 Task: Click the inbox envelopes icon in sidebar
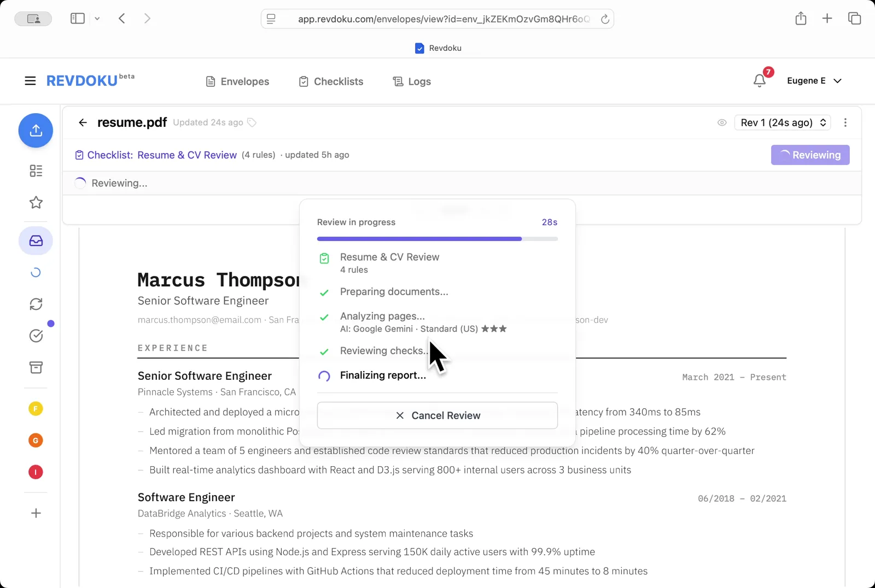click(x=36, y=240)
